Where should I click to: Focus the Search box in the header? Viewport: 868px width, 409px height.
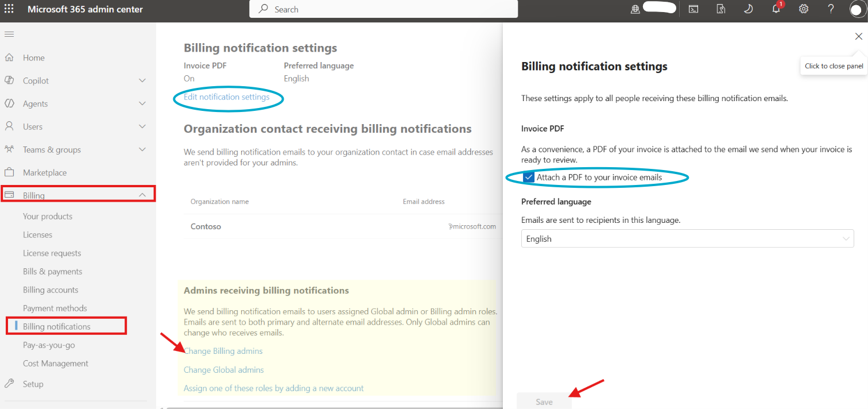pyautogui.click(x=383, y=9)
